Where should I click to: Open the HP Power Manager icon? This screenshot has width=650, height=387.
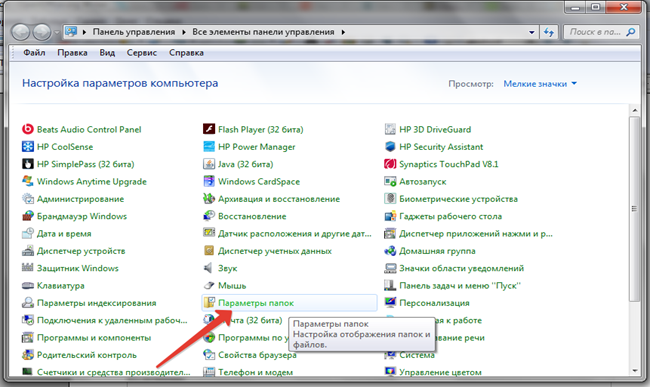click(x=209, y=147)
